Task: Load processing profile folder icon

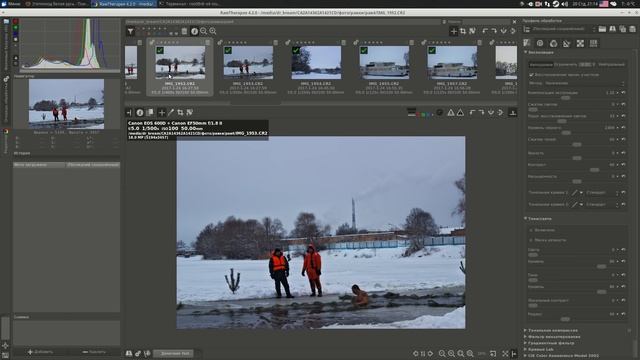Action: tap(602, 29)
